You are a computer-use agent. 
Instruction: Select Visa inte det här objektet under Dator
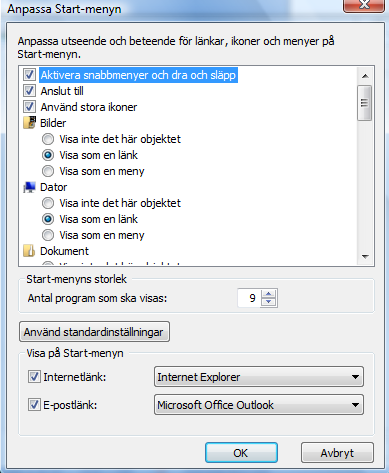tap(48, 203)
